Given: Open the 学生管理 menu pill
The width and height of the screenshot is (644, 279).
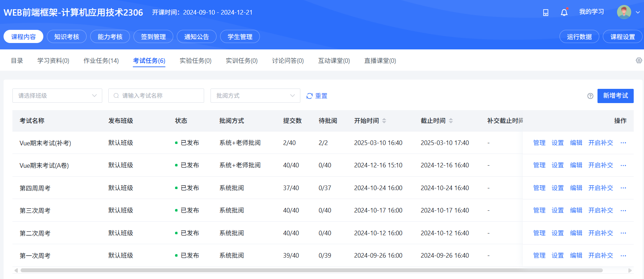Looking at the screenshot, I should [240, 37].
